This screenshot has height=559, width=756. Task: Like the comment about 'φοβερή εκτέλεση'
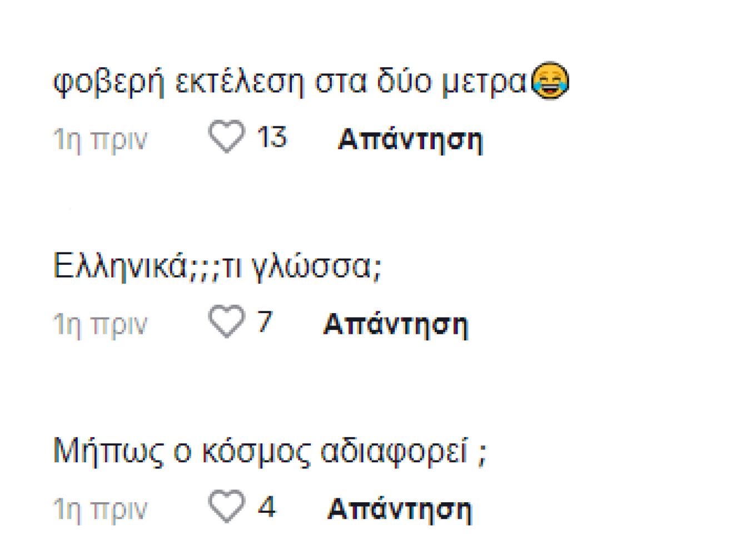(226, 136)
